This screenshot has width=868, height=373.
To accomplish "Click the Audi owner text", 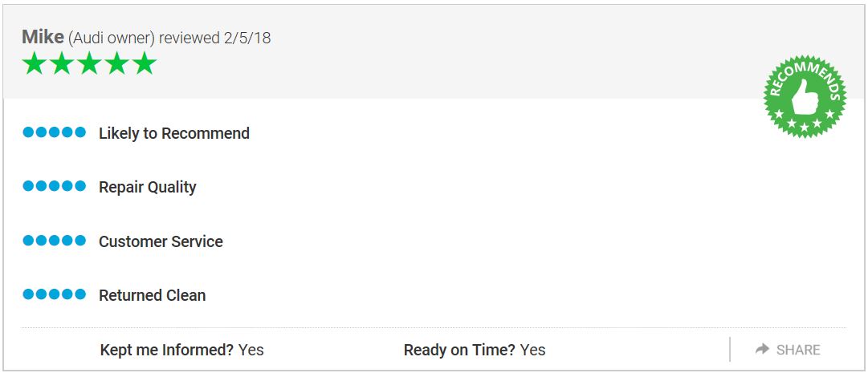I will tap(112, 38).
